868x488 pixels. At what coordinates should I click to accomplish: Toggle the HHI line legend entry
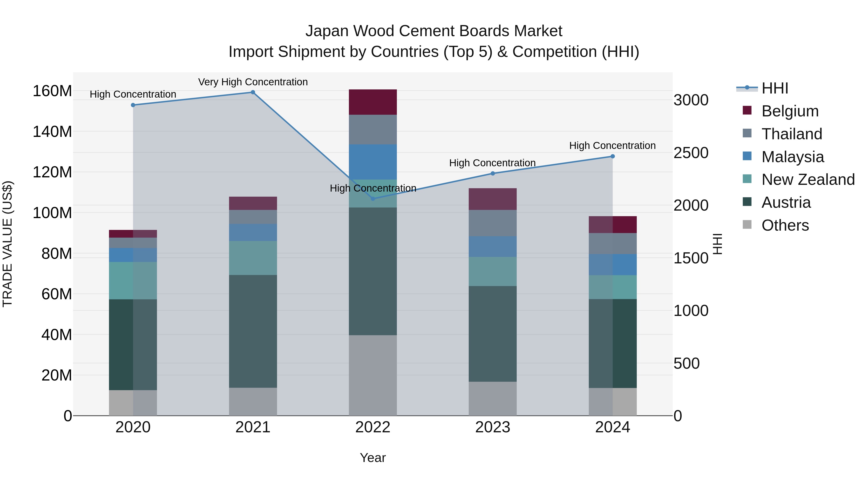762,88
